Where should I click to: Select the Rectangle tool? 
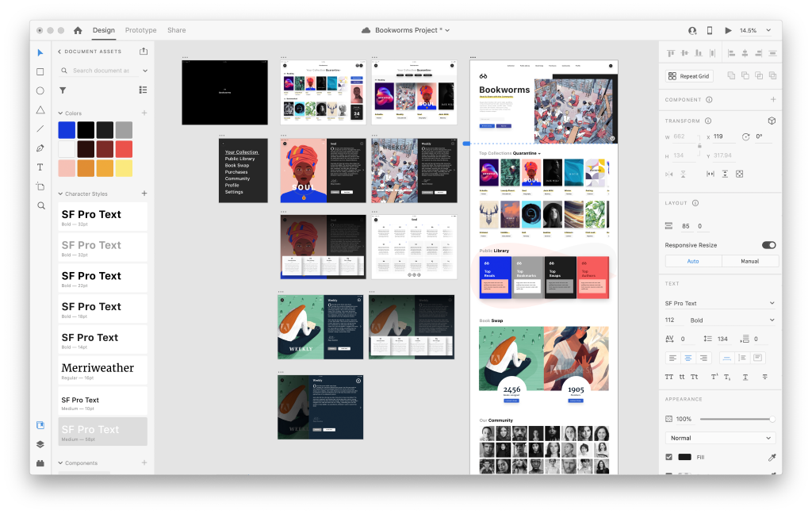40,71
